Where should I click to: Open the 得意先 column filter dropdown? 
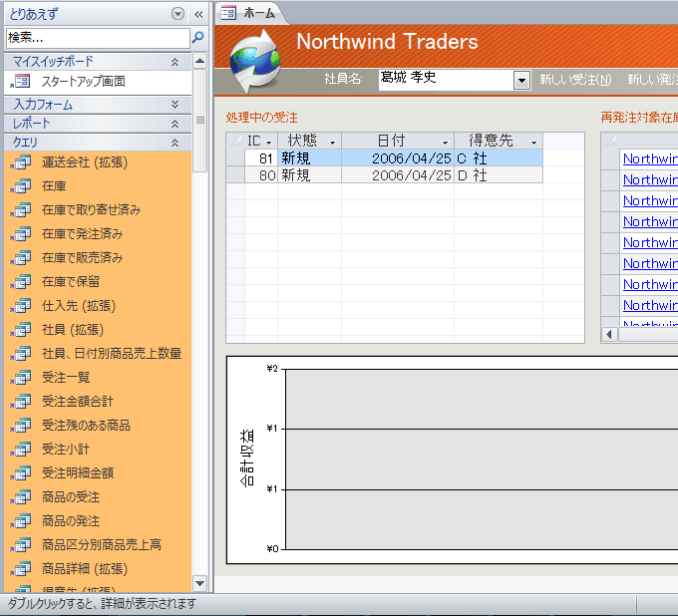tap(533, 143)
